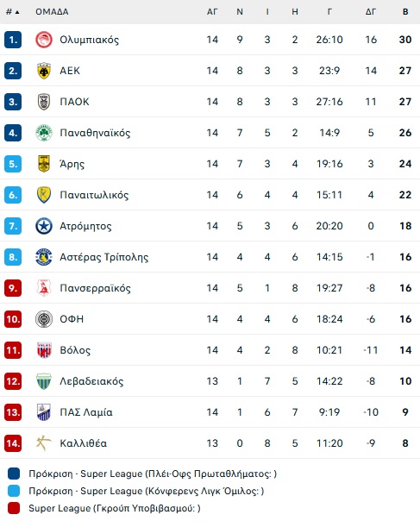Click the red relegation group legend swatch
Screen dimensions: 420x527
pyautogui.click(x=14, y=508)
